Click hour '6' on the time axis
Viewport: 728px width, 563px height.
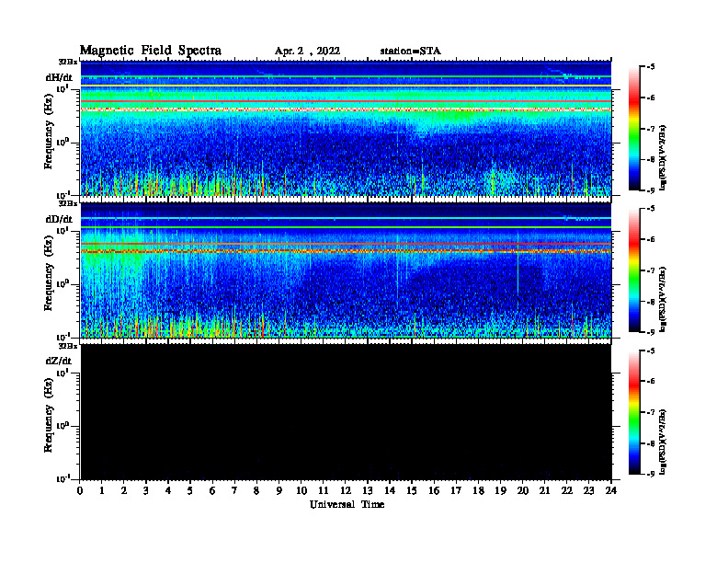[x=212, y=491]
